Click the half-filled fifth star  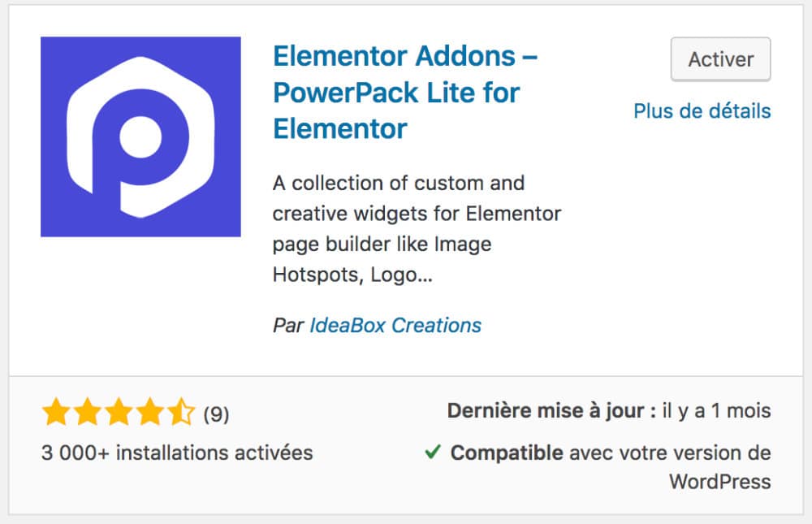coord(181,412)
